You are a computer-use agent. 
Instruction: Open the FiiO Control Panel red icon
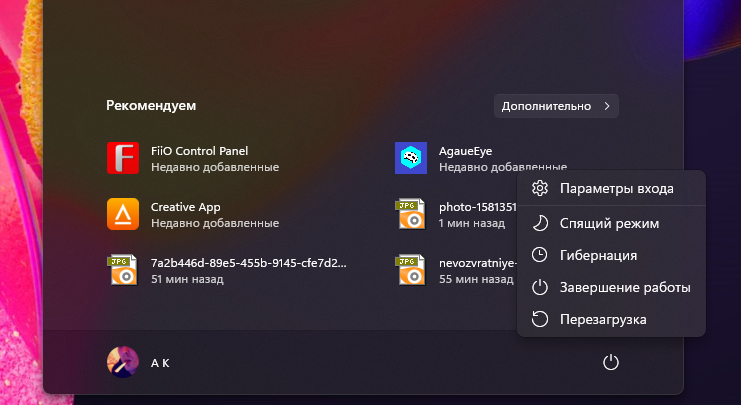click(122, 158)
